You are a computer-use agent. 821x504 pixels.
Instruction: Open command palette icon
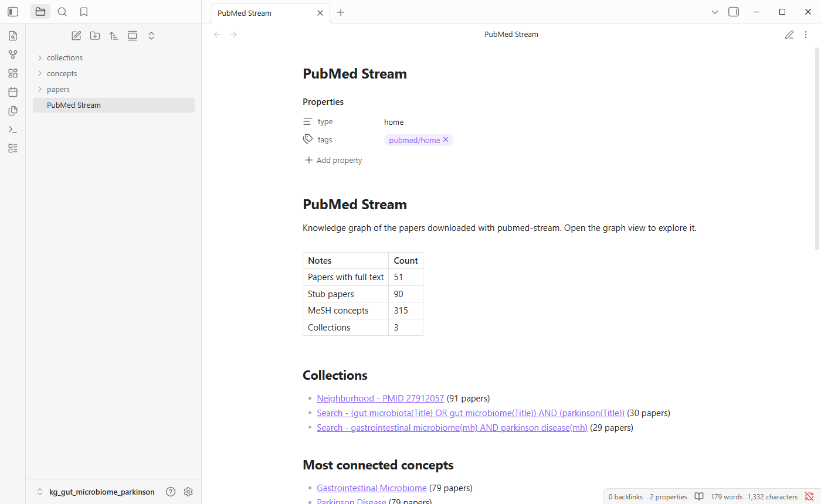[13, 130]
